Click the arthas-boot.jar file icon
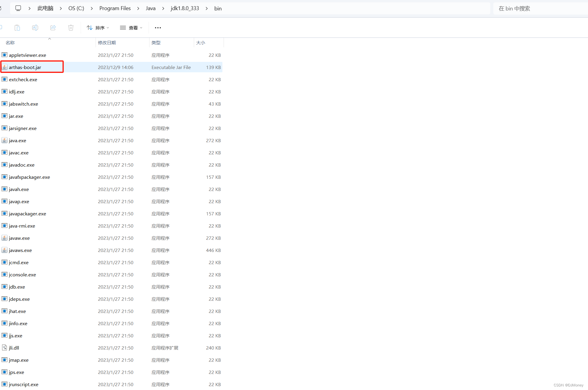Viewport: 588px width, 390px height. 4,67
